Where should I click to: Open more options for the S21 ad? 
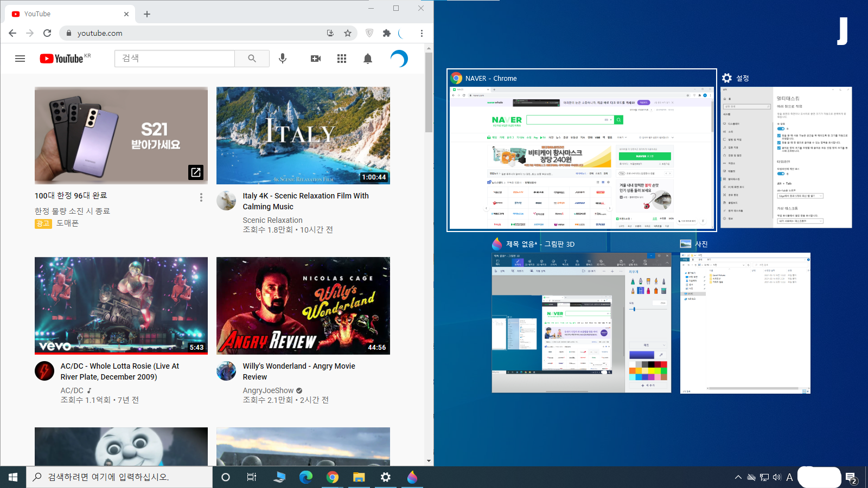(x=201, y=197)
